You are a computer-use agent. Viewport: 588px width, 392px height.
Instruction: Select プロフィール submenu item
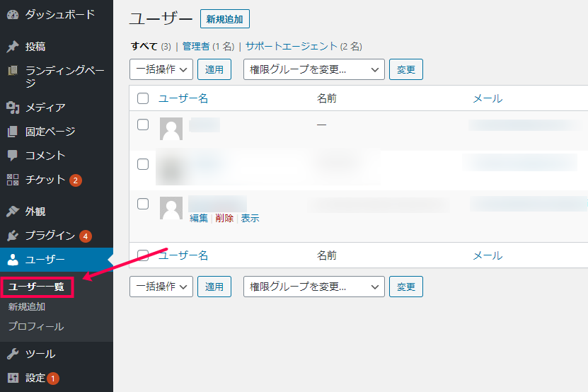point(36,326)
